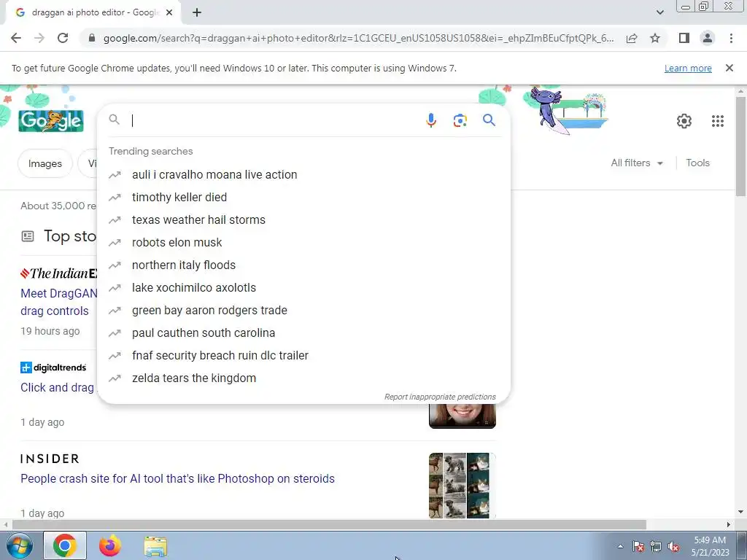Click the vertical page scrollbar thumb
The image size is (747, 560).
point(741,146)
